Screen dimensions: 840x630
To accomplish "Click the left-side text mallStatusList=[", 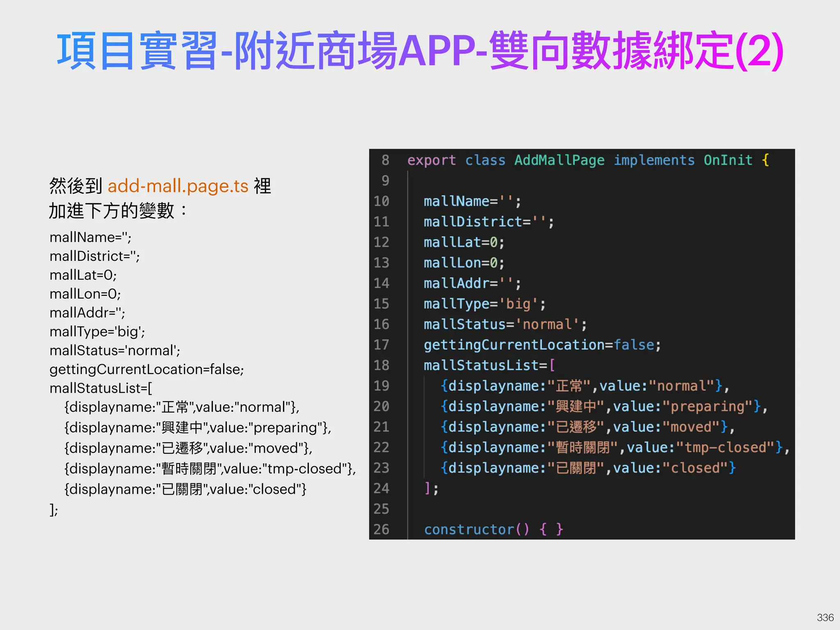I will click(x=101, y=388).
